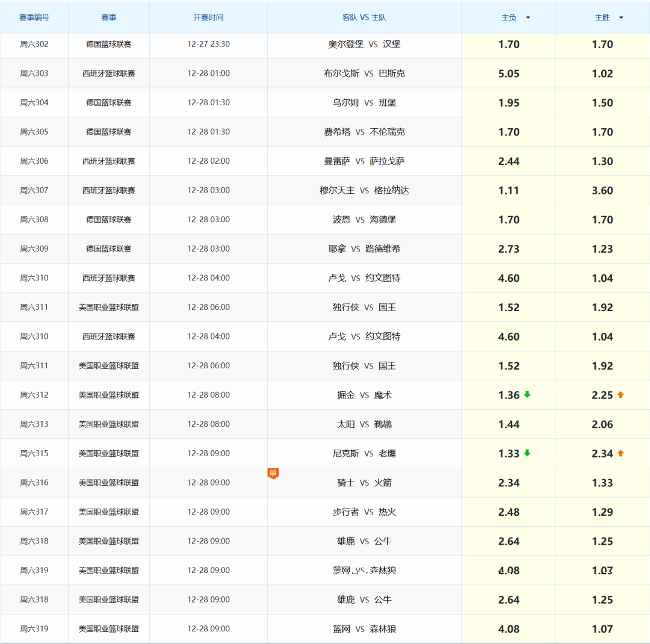Click match number 周六309
Viewport: 650px width, 644px height.
click(x=34, y=249)
